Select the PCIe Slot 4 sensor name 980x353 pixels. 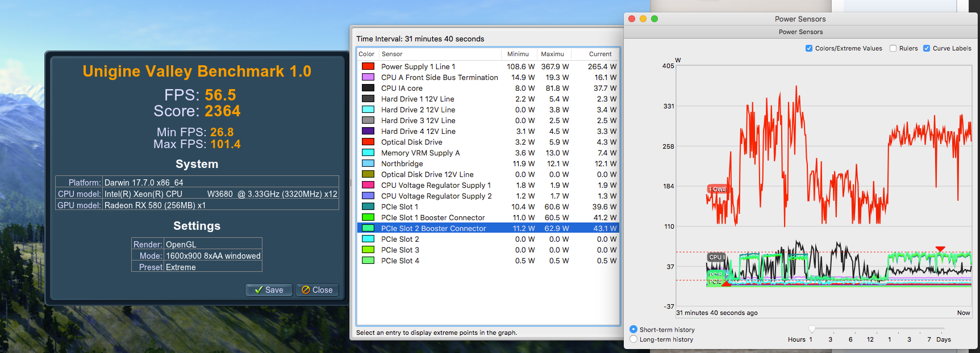[x=400, y=260]
